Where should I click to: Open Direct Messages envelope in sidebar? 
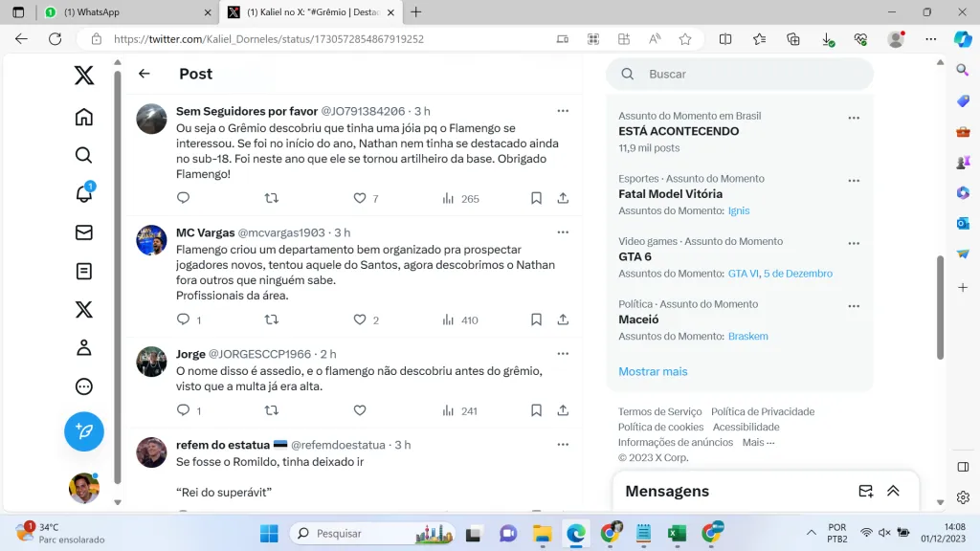coord(84,232)
